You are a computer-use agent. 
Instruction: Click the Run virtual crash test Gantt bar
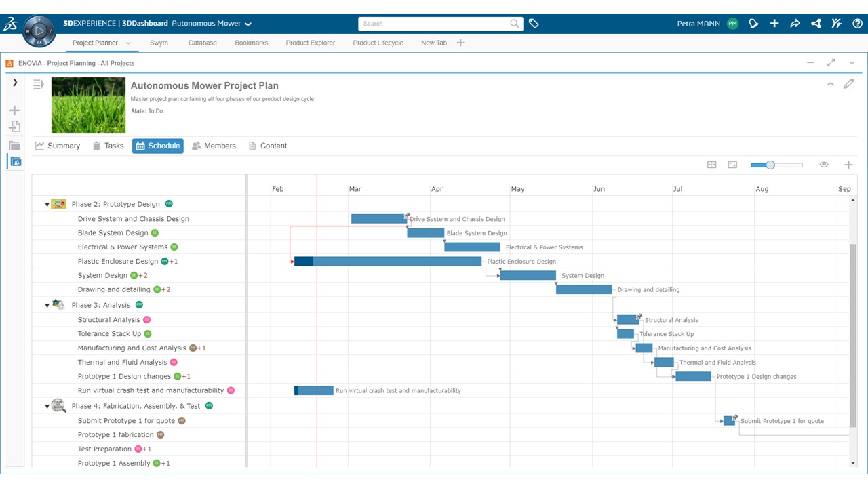click(x=314, y=390)
